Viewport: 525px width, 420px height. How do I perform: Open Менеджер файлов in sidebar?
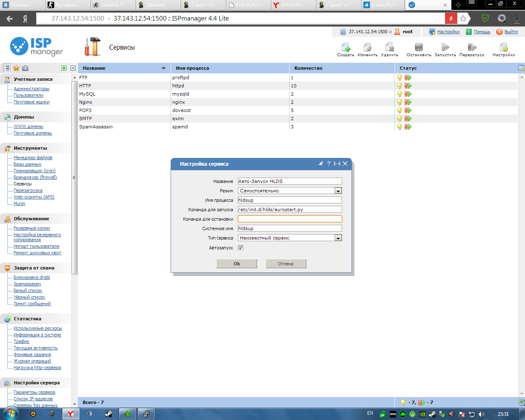pos(33,157)
